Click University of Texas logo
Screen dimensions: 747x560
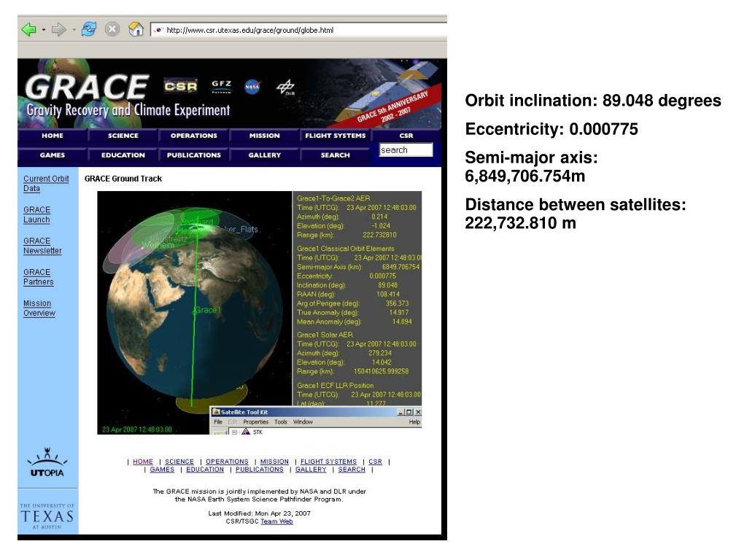pyautogui.click(x=47, y=516)
